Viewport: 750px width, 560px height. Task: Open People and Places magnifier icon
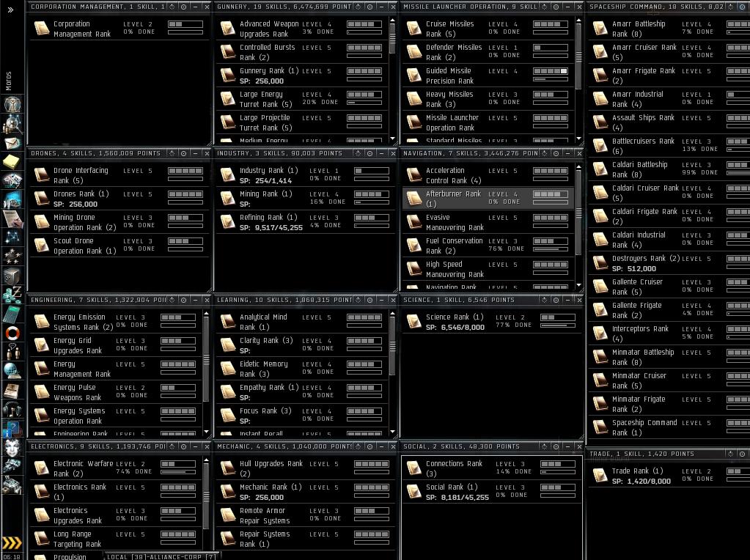point(12,124)
